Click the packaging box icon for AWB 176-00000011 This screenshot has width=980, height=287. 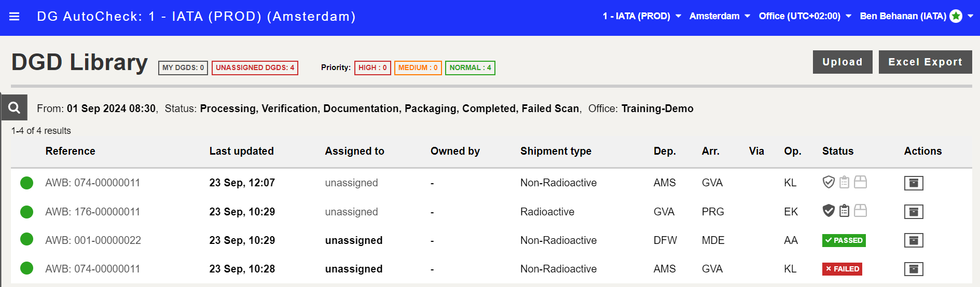click(860, 211)
